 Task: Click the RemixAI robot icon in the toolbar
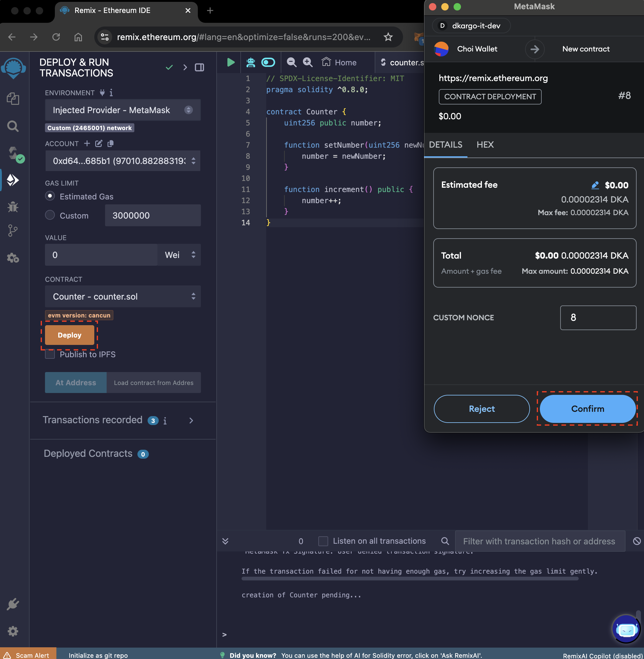[x=251, y=62]
